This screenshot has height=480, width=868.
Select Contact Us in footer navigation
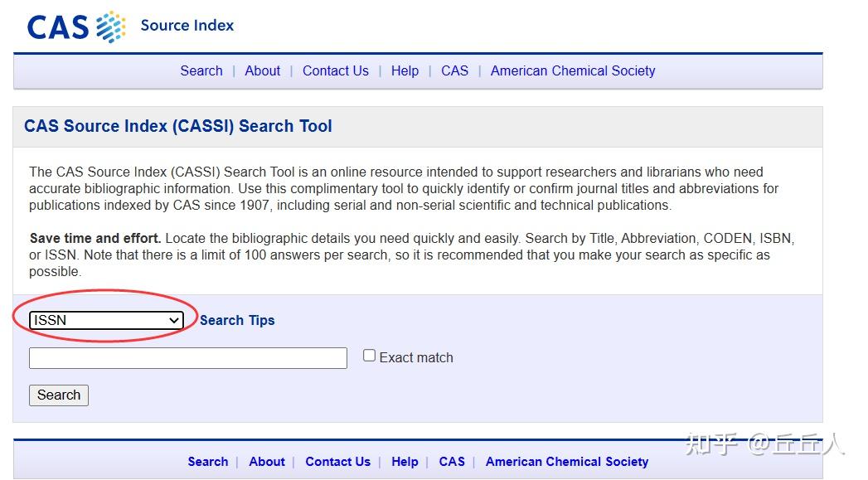click(337, 462)
